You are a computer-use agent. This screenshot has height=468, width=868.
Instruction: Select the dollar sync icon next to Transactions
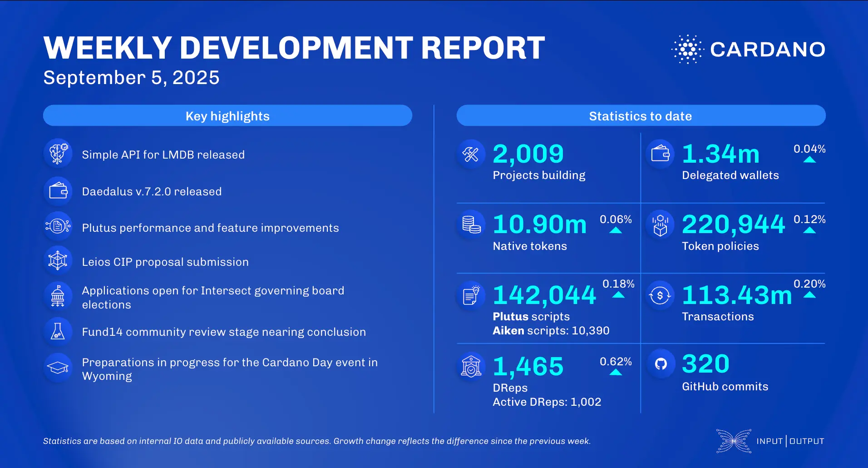[661, 295]
